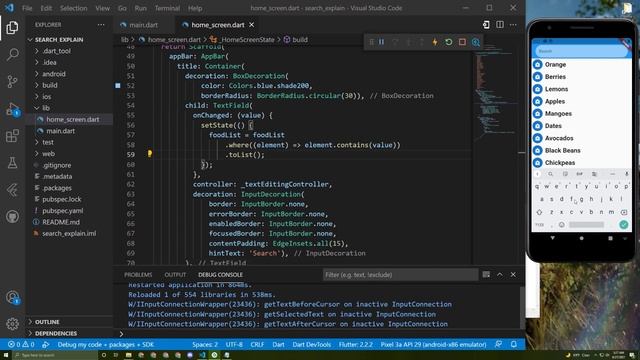Screen dimensions: 640x360
Task: Open the Extensions view
Action: 12,136
